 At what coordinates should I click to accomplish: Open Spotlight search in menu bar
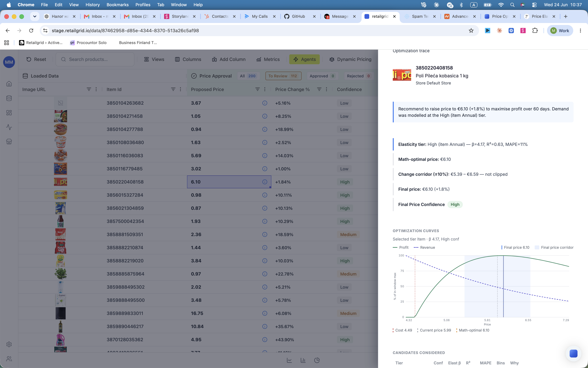click(512, 5)
